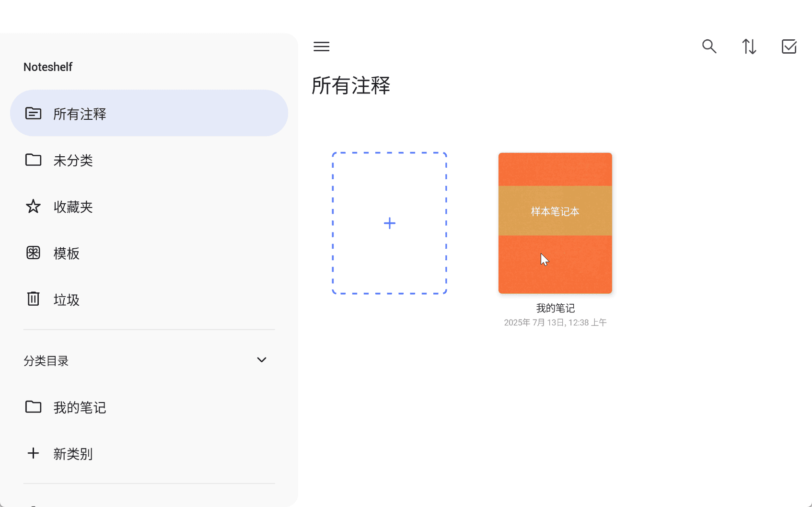
Task: Select 未分类 from the sidebar
Action: [x=74, y=161]
